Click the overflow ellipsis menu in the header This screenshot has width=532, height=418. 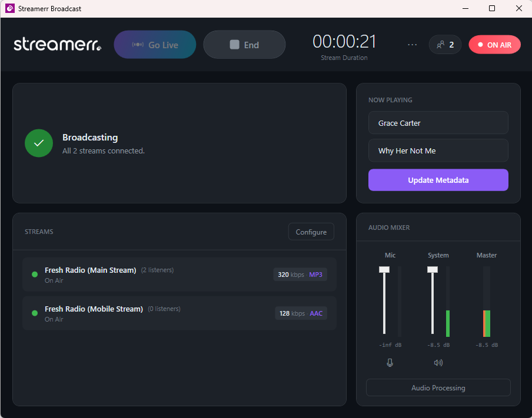point(412,44)
